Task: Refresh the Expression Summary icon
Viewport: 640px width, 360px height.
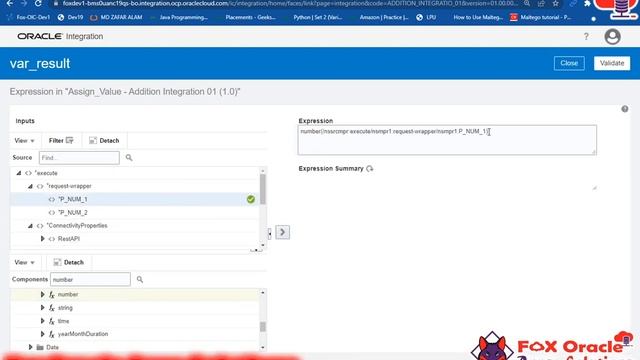Action: coord(370,169)
